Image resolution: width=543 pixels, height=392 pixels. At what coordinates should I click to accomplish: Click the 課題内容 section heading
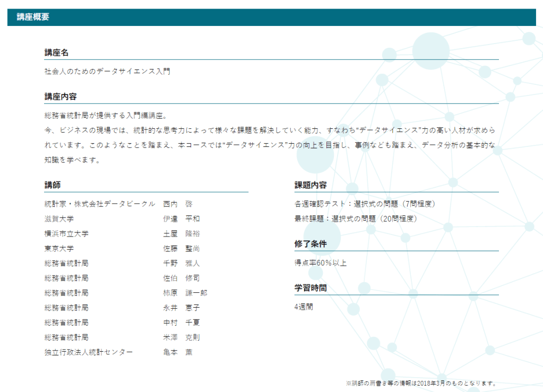click(311, 185)
